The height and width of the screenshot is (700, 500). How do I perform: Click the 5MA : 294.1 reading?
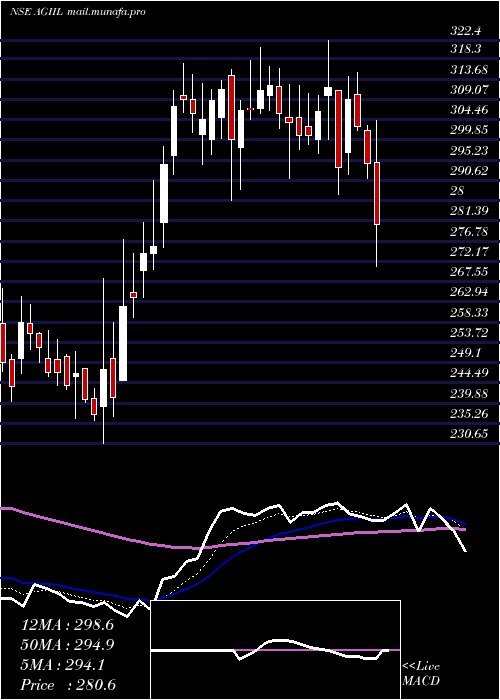coord(64,665)
